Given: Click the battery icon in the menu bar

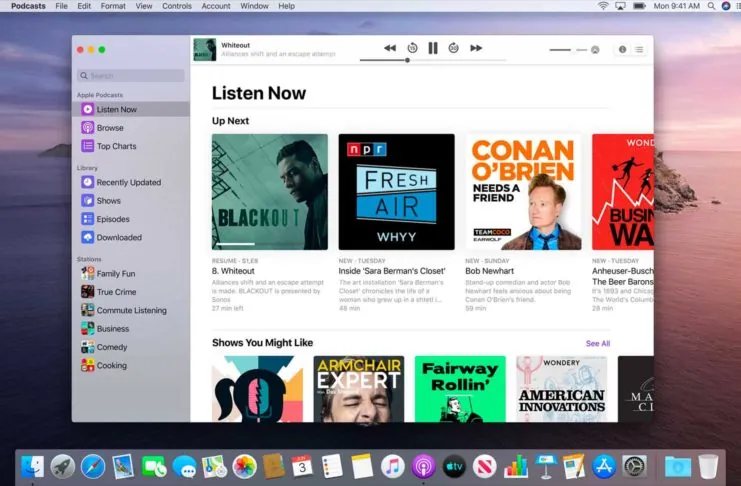Looking at the screenshot, I should (639, 6).
